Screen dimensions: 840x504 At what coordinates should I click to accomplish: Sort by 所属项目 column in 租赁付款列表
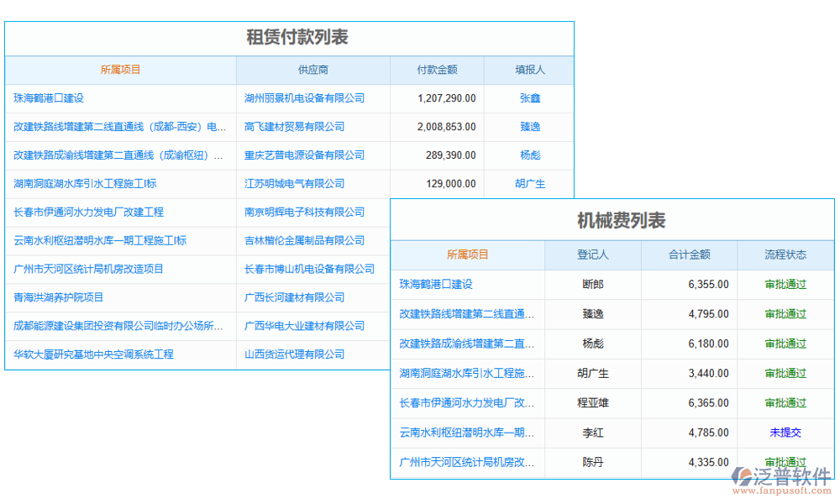tap(121, 70)
